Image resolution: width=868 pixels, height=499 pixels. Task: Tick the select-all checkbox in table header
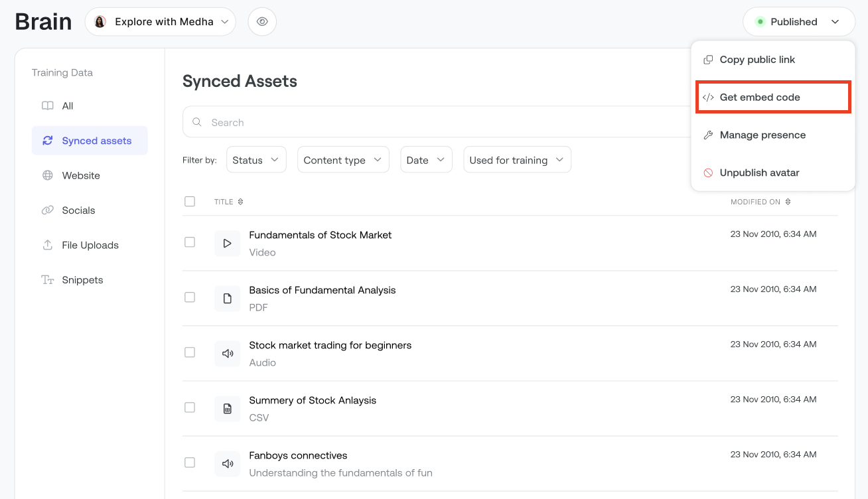coord(190,202)
